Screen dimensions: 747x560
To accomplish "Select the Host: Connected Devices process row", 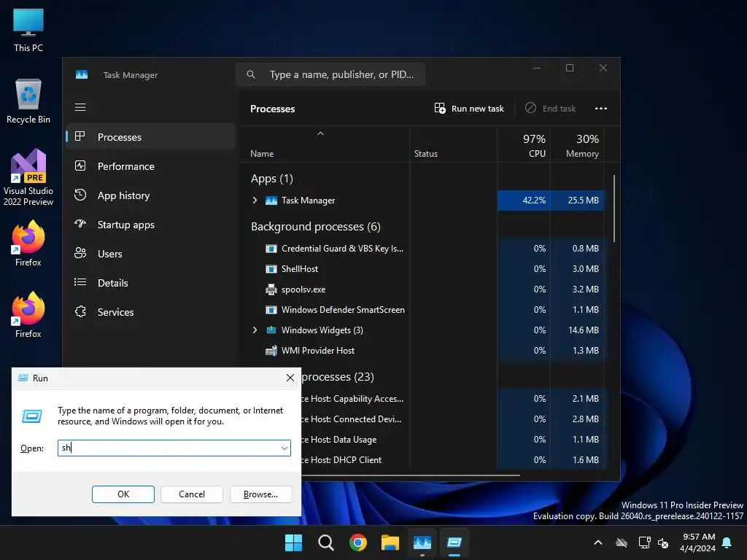I will point(452,419).
